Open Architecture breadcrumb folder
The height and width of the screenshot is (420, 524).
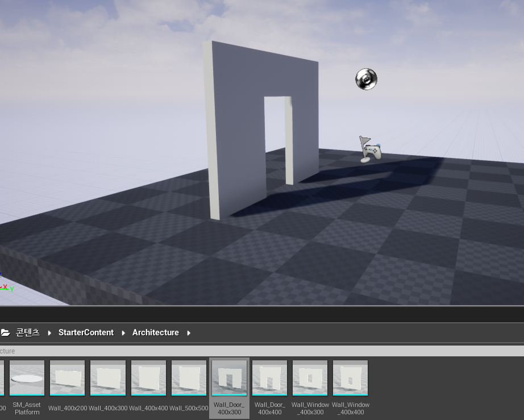[x=155, y=332]
